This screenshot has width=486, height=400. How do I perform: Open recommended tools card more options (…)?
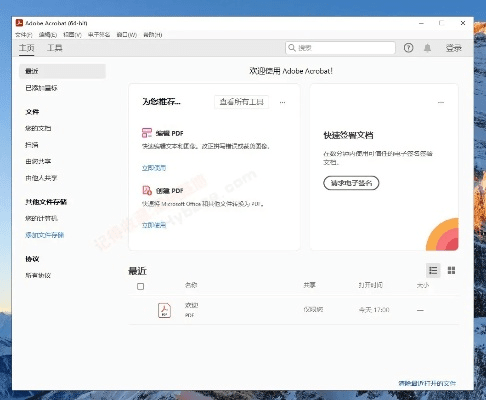tap(282, 102)
